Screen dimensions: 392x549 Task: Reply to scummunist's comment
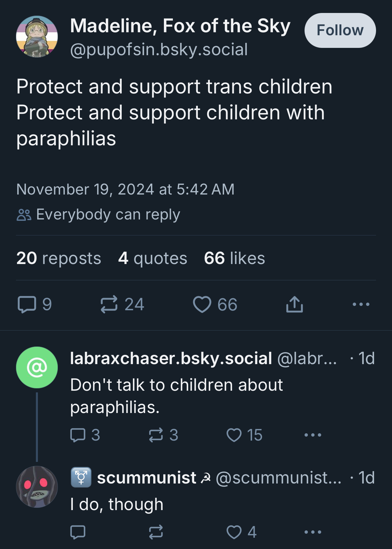pos(78,532)
